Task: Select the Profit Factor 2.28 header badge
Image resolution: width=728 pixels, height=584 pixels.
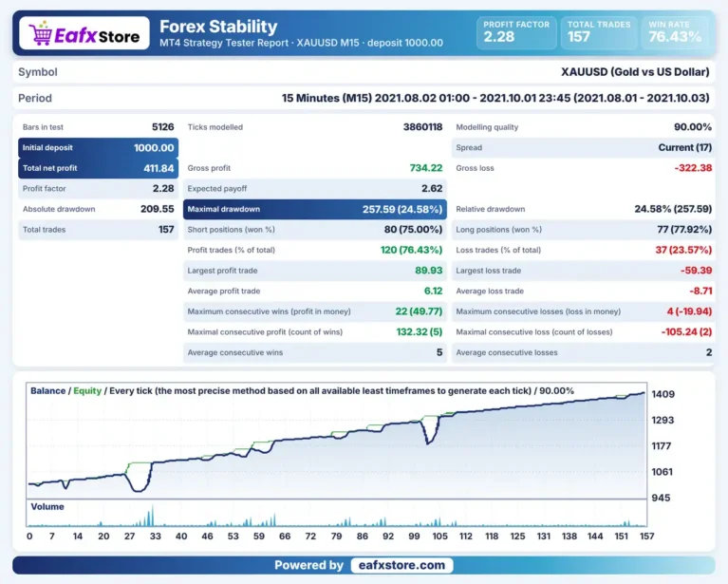Action: [x=516, y=32]
